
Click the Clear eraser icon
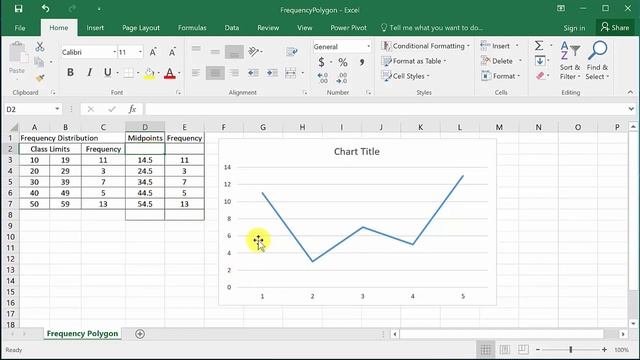[x=540, y=76]
